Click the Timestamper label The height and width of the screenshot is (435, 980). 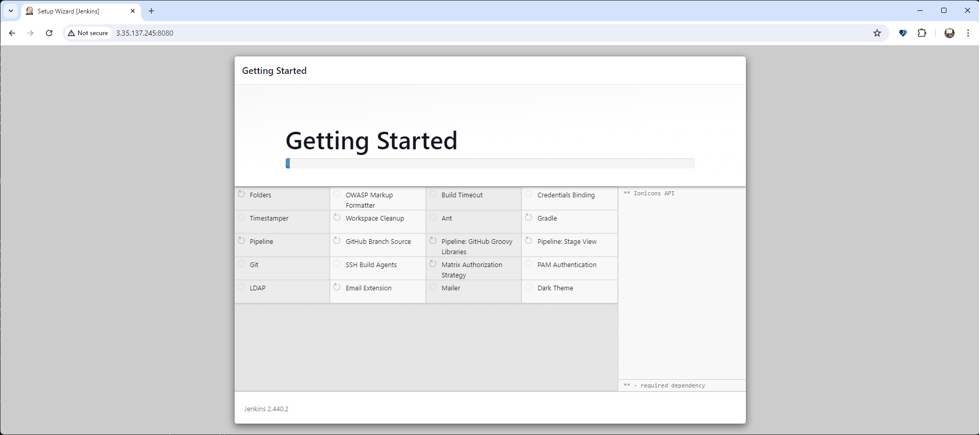[x=269, y=218]
